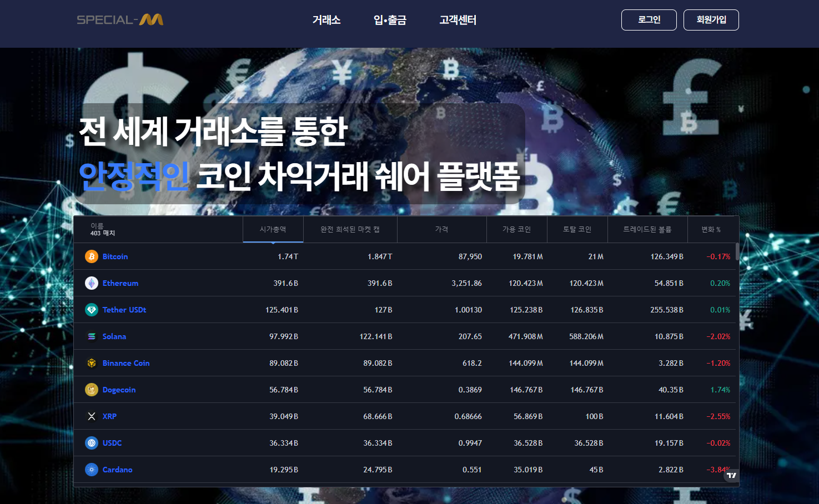
Task: Click Bitcoin volume 126.349B
Action: tap(667, 256)
